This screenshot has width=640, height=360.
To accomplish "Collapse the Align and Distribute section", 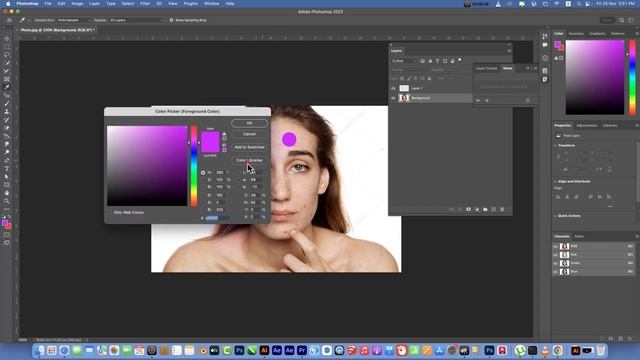I will click(x=556, y=181).
